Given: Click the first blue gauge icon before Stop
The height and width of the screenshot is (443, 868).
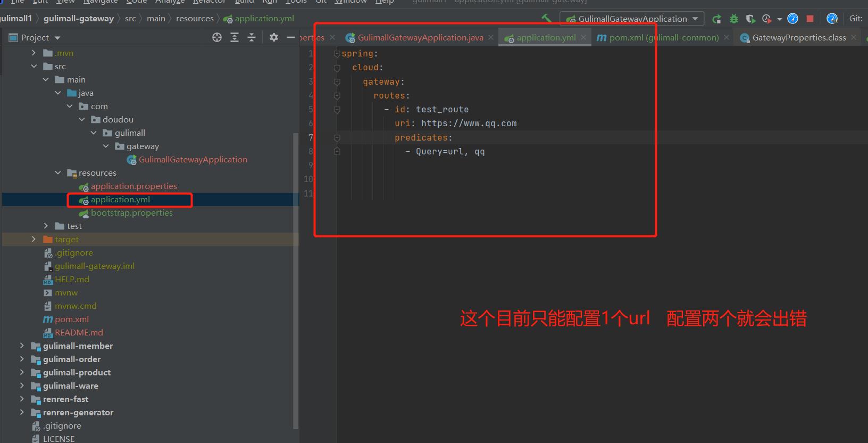Looking at the screenshot, I should 792,19.
